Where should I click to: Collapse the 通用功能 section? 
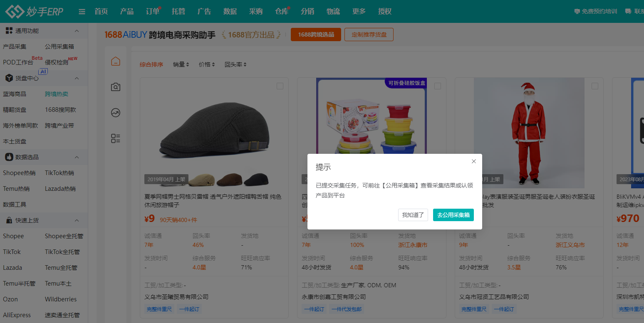tap(77, 31)
